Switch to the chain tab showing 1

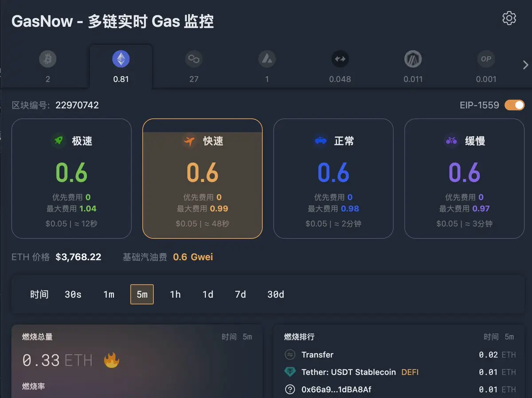click(267, 67)
